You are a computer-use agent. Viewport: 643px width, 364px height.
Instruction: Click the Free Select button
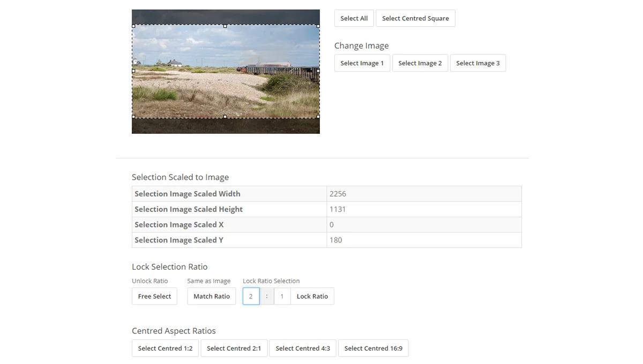(x=154, y=297)
